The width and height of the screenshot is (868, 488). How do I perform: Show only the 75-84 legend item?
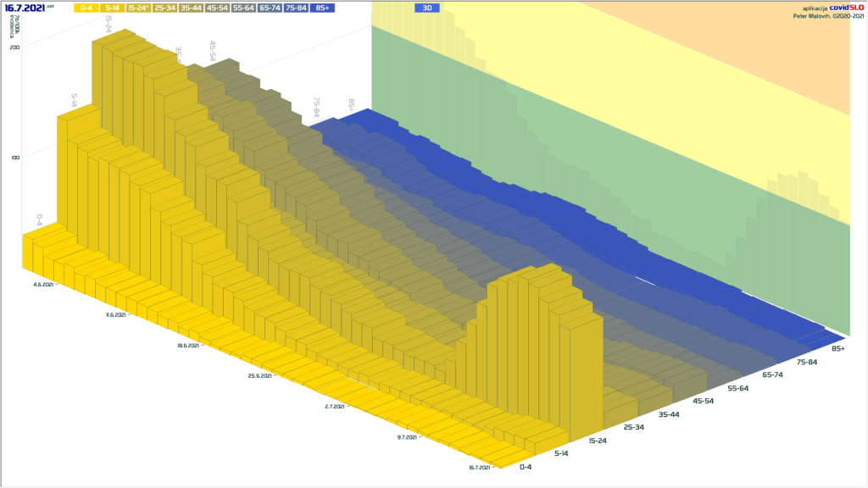pyautogui.click(x=296, y=8)
